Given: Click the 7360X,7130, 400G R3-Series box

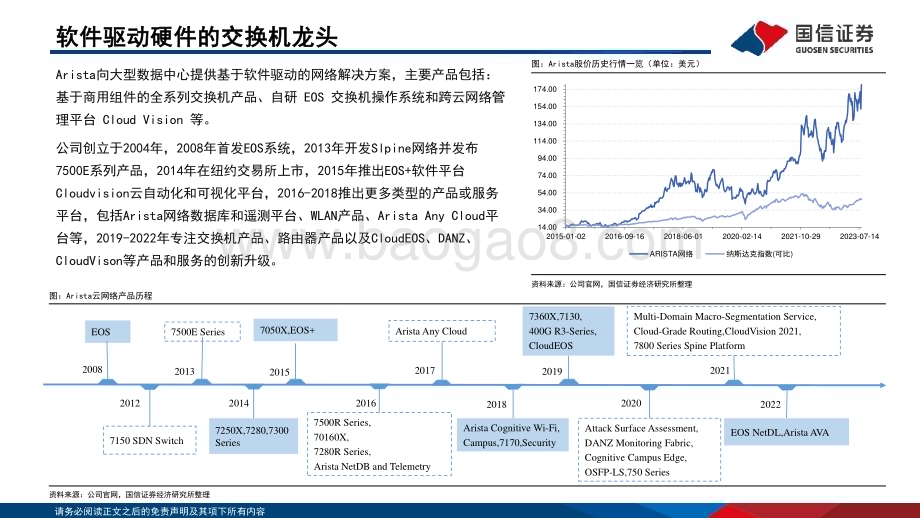Looking at the screenshot, I should 568,331.
